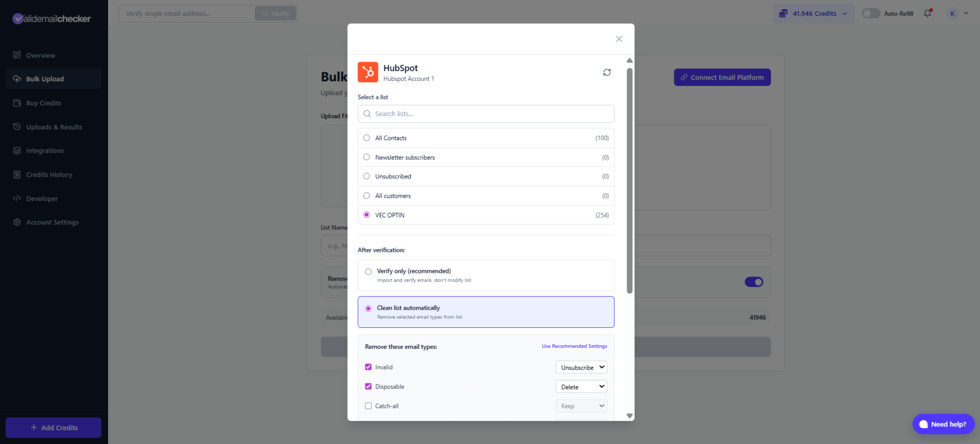The width and height of the screenshot is (980, 444).
Task: Open the Disposable Delete action dropdown
Action: (581, 386)
